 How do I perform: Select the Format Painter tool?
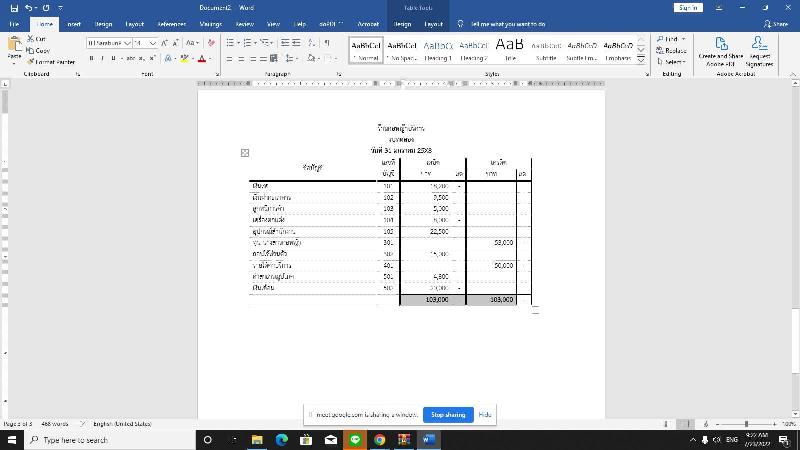(50, 61)
